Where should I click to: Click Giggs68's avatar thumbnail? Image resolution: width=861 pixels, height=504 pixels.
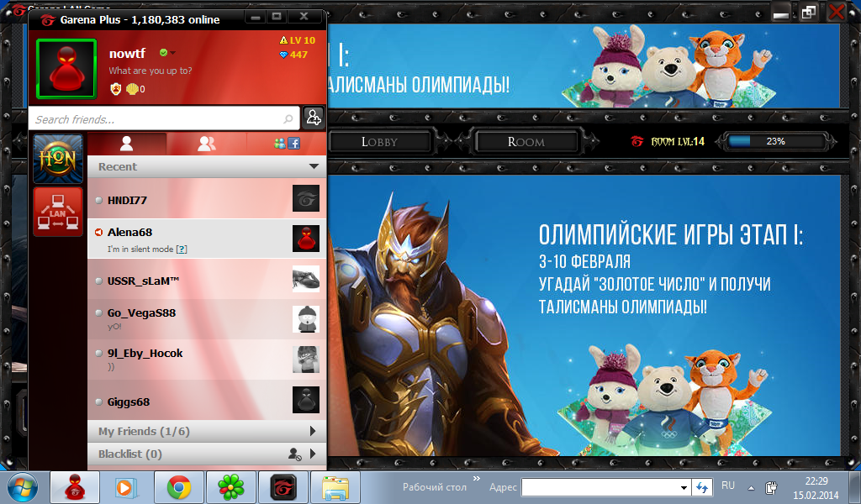(306, 400)
